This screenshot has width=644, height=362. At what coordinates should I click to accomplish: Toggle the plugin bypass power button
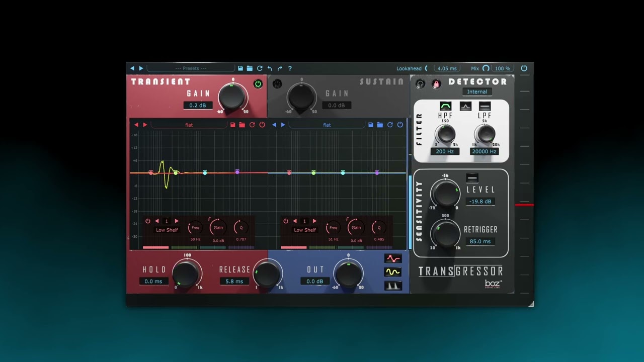pyautogui.click(x=524, y=68)
